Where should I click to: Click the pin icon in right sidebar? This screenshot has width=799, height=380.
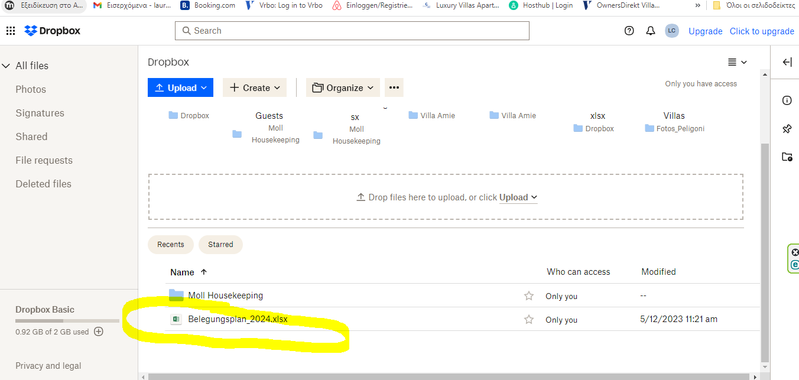(x=787, y=129)
